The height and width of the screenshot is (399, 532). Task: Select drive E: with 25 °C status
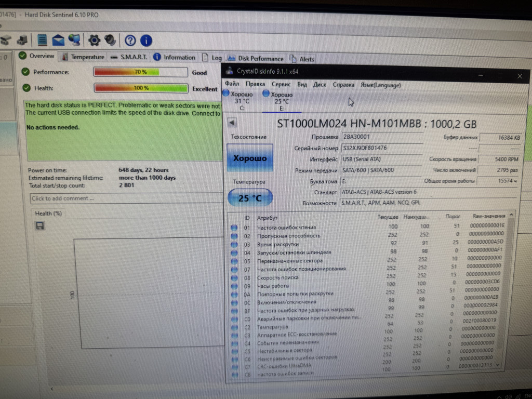281,101
